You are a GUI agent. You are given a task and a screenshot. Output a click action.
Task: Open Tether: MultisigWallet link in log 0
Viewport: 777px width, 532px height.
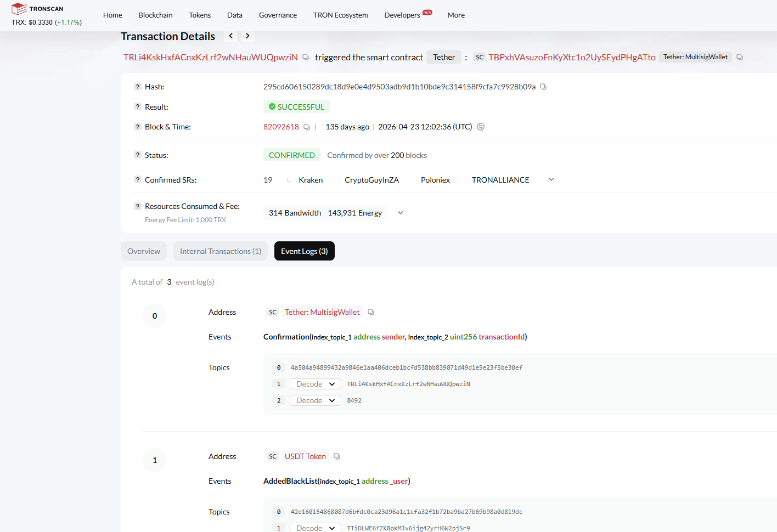click(x=322, y=312)
